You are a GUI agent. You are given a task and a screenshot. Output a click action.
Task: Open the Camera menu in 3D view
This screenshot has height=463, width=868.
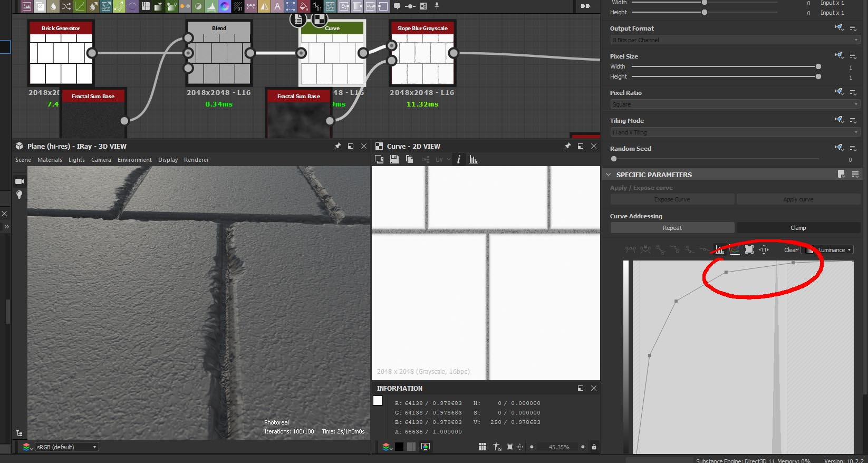(x=101, y=160)
